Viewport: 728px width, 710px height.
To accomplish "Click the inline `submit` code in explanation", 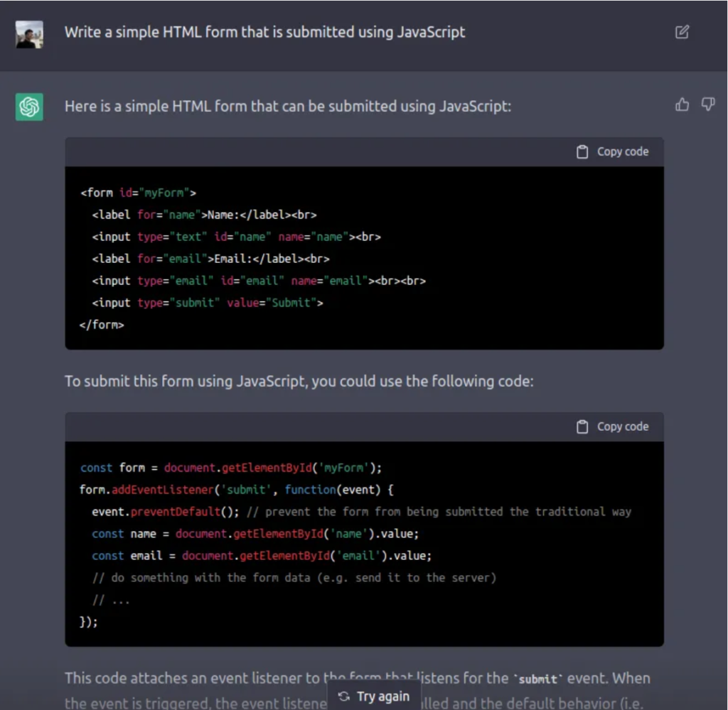I will 537,679.
